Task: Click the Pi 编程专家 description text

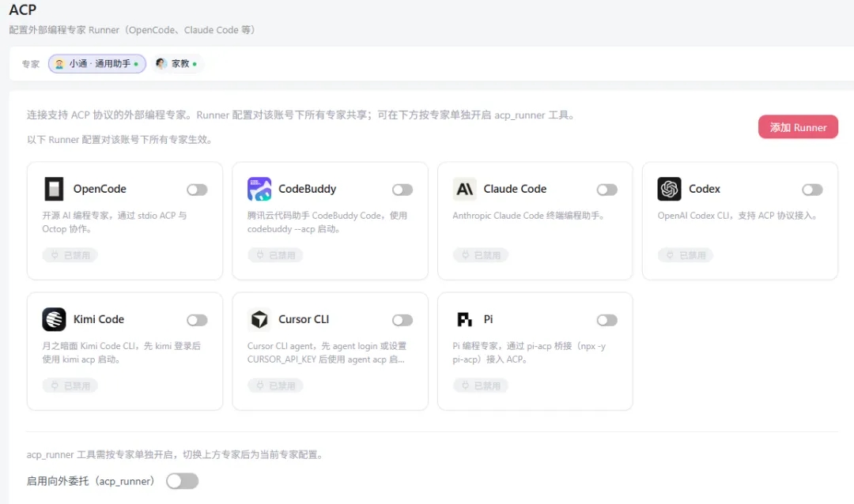Action: pyautogui.click(x=529, y=352)
